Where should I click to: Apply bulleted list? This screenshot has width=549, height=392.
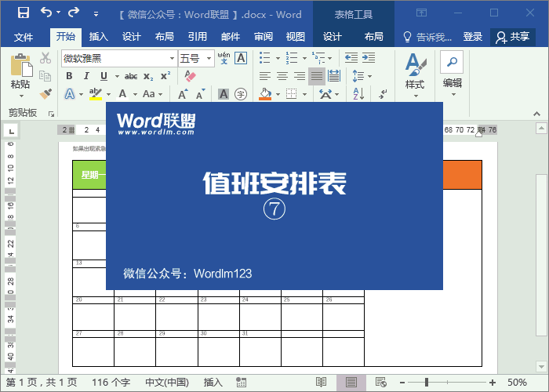(x=265, y=58)
